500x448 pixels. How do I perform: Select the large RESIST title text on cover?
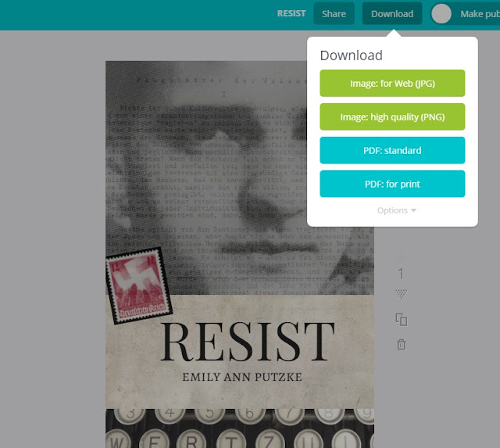click(248, 342)
